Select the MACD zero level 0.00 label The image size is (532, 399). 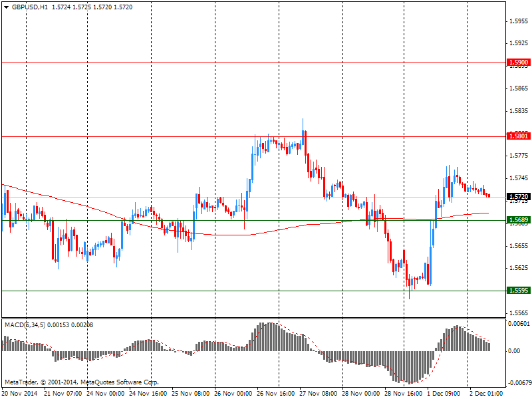(x=514, y=351)
